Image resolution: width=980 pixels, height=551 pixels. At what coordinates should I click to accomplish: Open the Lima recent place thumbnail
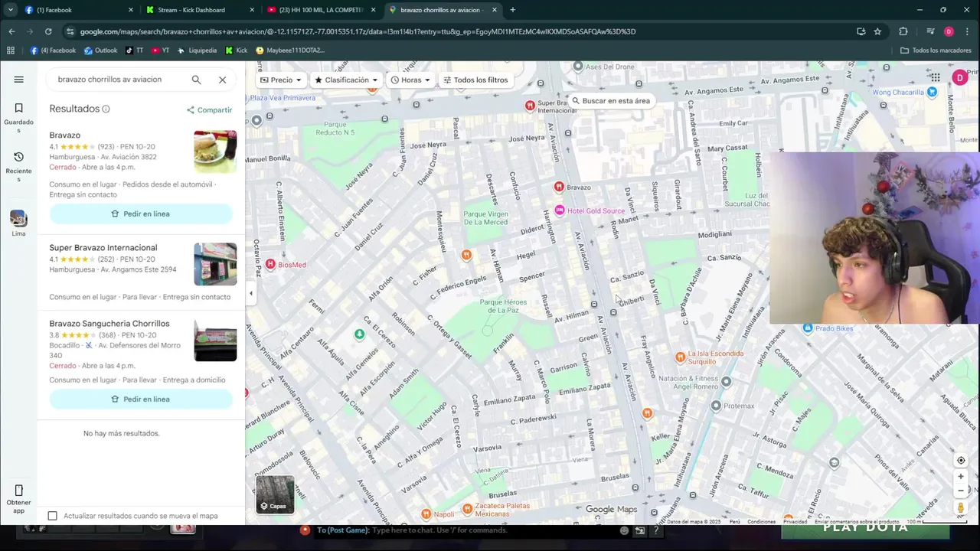(x=18, y=219)
